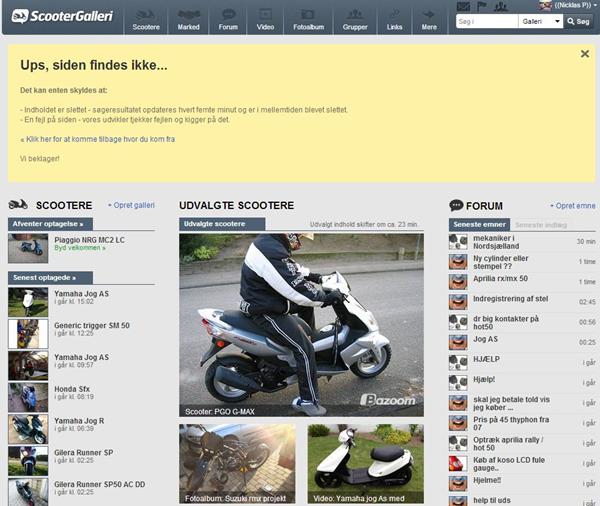Expand the Nicklas P user menu

click(575, 5)
